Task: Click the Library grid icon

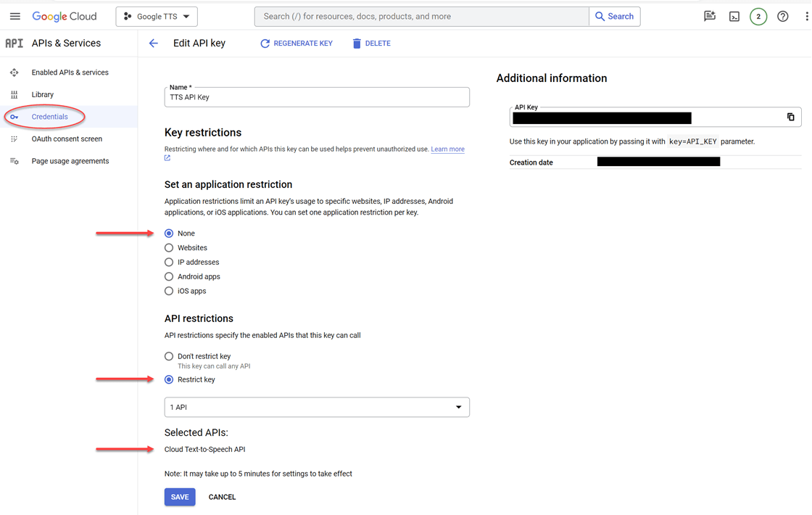Action: coord(14,95)
